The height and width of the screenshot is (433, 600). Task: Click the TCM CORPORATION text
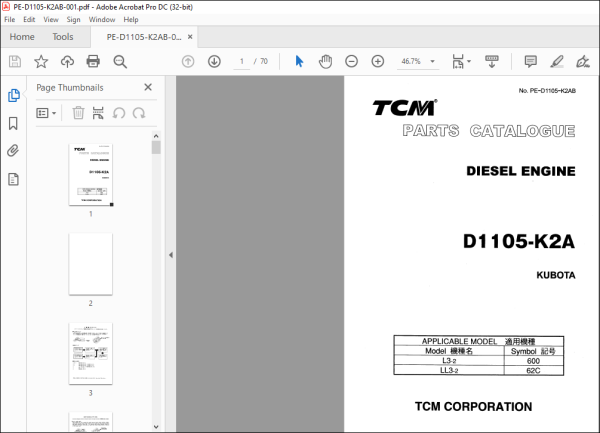coord(473,407)
